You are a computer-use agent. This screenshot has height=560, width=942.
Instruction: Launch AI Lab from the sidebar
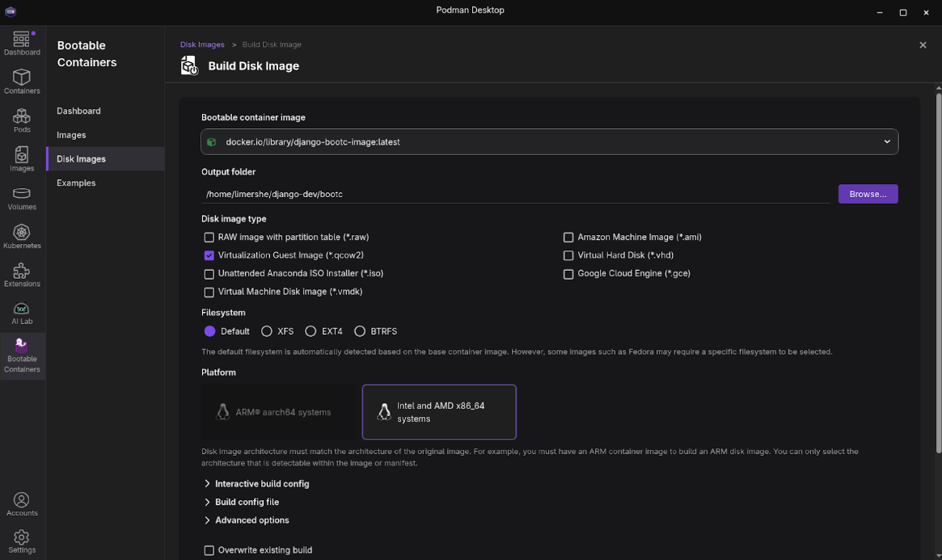(x=22, y=313)
